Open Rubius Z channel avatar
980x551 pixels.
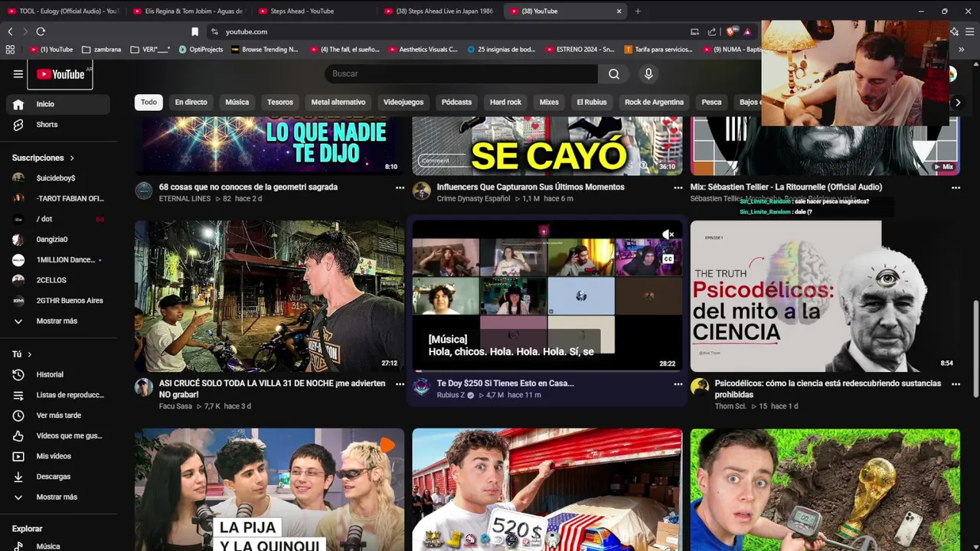(x=422, y=386)
